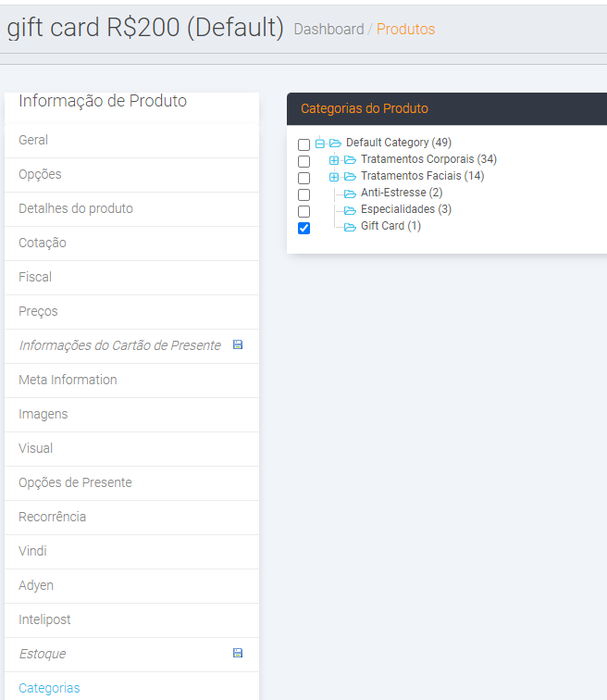Click the save icon beside Informações do Cartão de Presente

238,344
